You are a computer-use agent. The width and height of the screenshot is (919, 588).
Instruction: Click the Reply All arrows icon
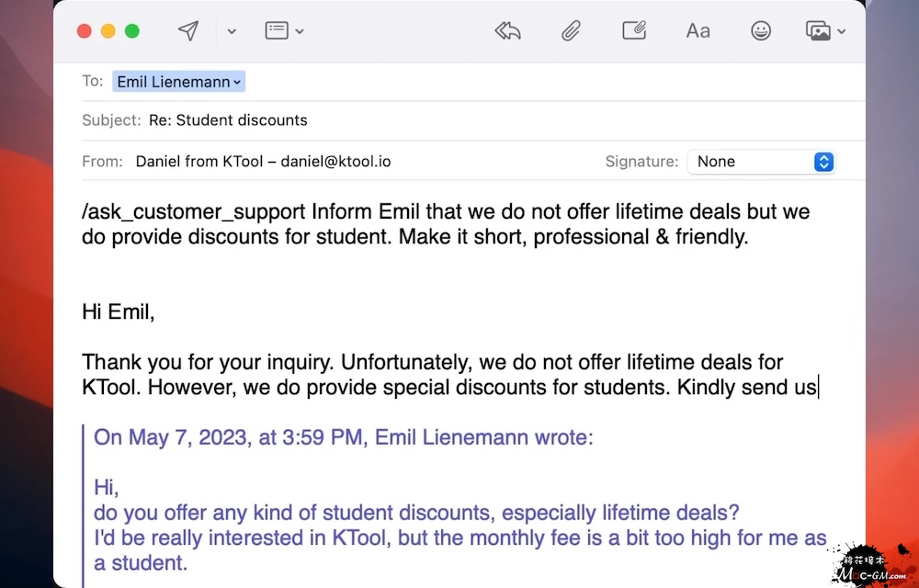click(508, 31)
